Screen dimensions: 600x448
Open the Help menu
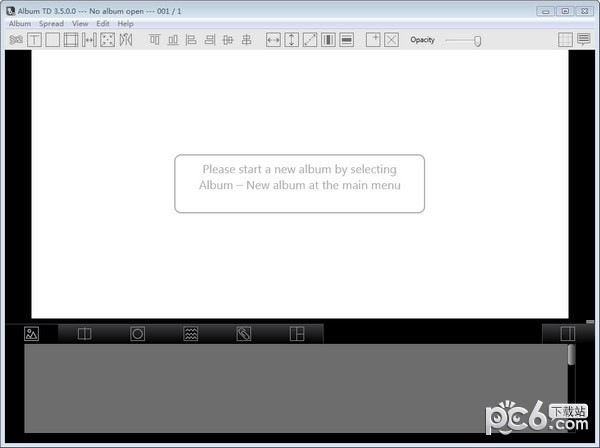125,23
